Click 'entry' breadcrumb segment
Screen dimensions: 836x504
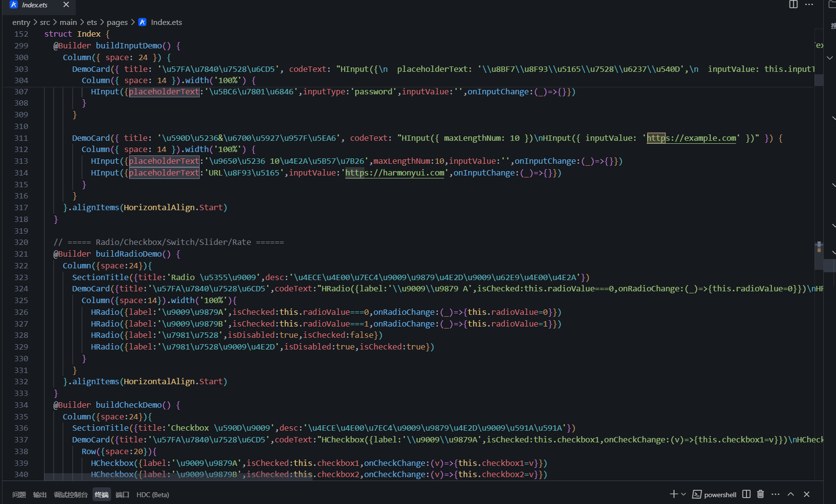click(21, 22)
